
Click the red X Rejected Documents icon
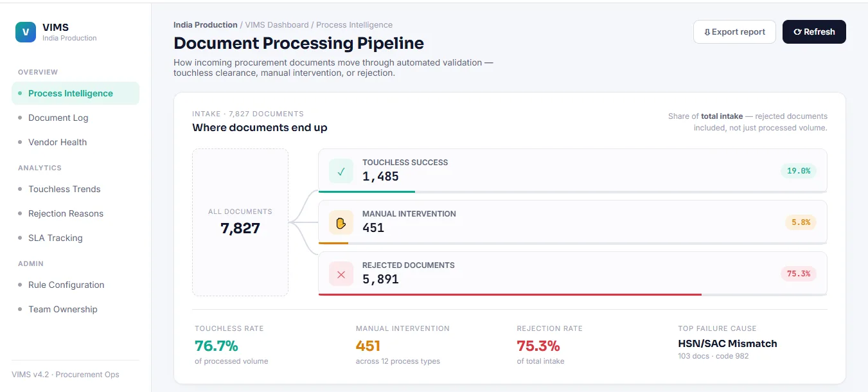pyautogui.click(x=341, y=274)
